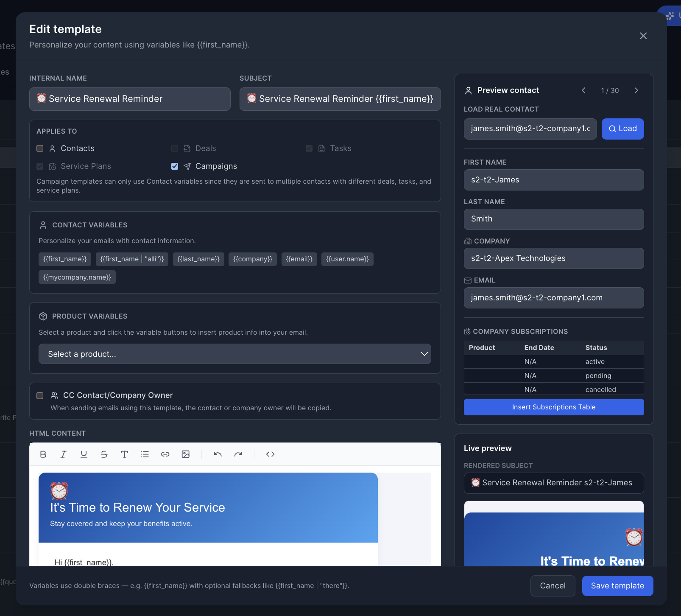Click Save template button
The image size is (681, 616).
click(617, 586)
